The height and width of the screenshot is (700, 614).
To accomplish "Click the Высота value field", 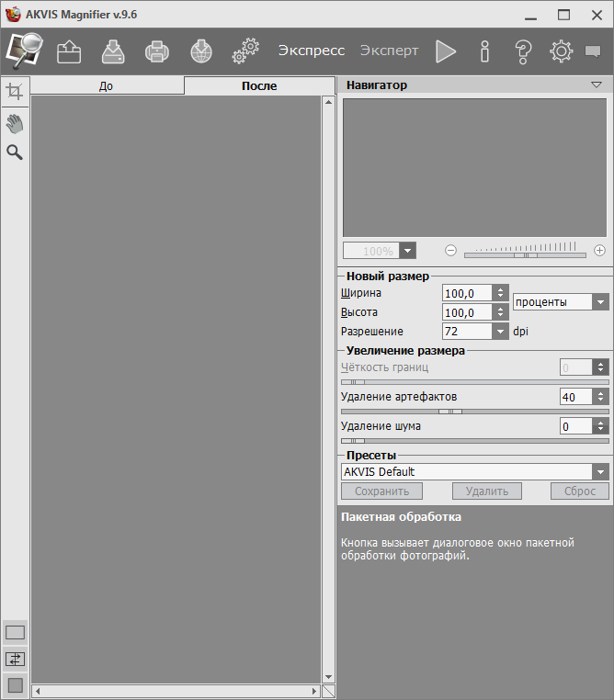I will pos(467,312).
